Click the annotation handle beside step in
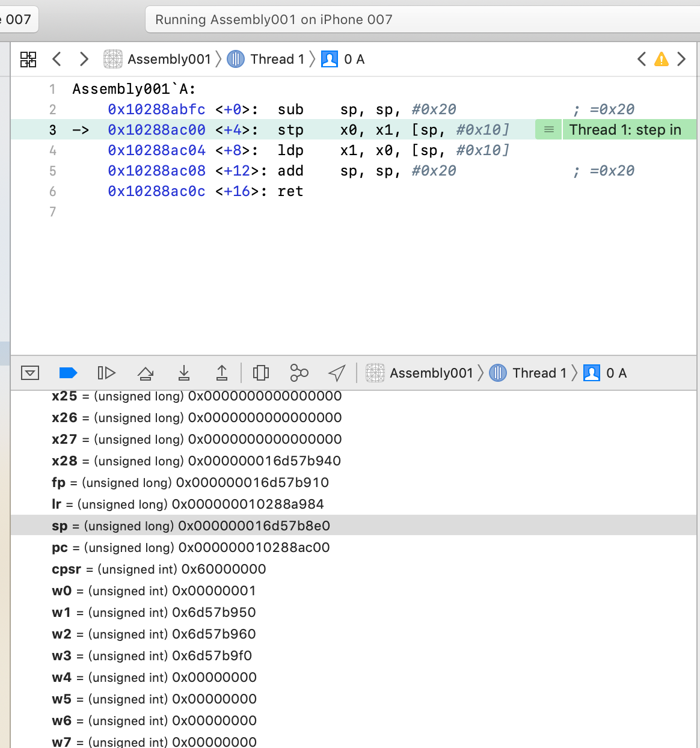 tap(548, 130)
